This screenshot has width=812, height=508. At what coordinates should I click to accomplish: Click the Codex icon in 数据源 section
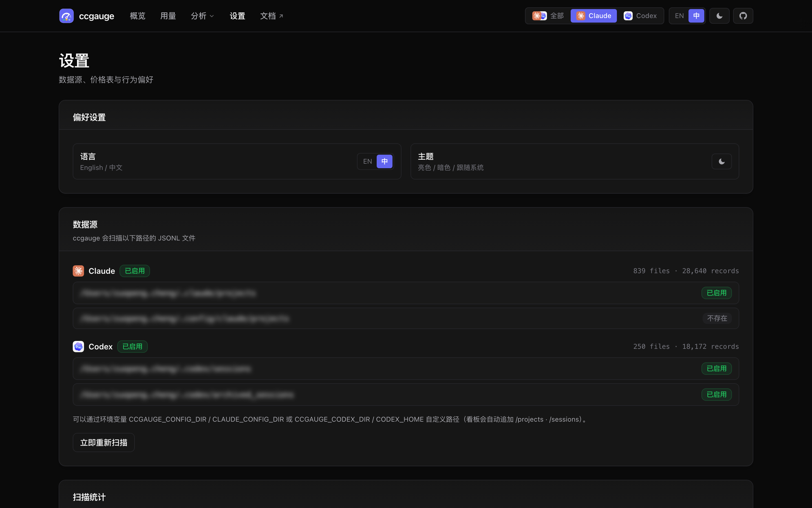pyautogui.click(x=78, y=346)
